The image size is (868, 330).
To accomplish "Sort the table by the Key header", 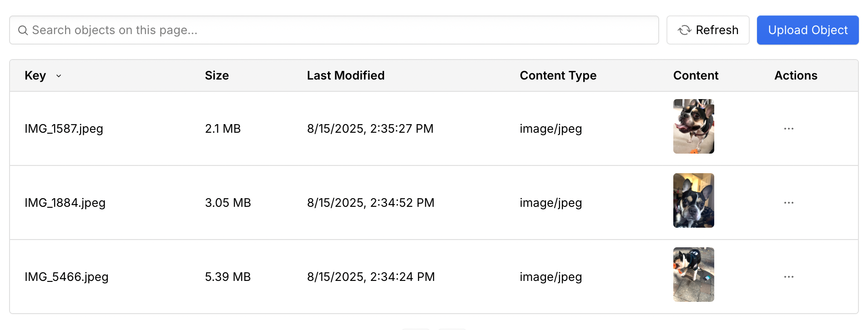I will click(x=35, y=75).
